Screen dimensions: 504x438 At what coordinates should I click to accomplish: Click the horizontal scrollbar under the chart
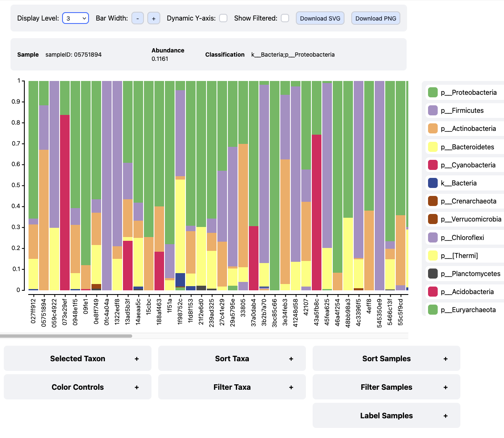coord(66,336)
